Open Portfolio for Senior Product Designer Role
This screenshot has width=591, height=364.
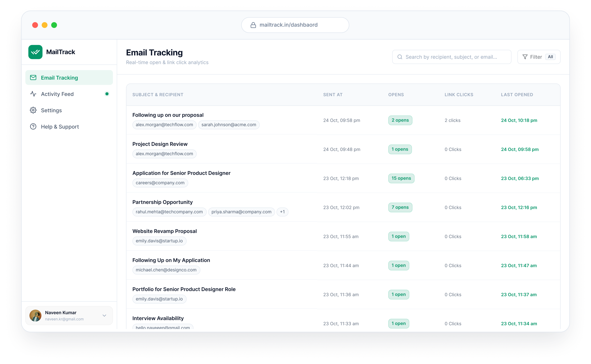[x=184, y=289]
